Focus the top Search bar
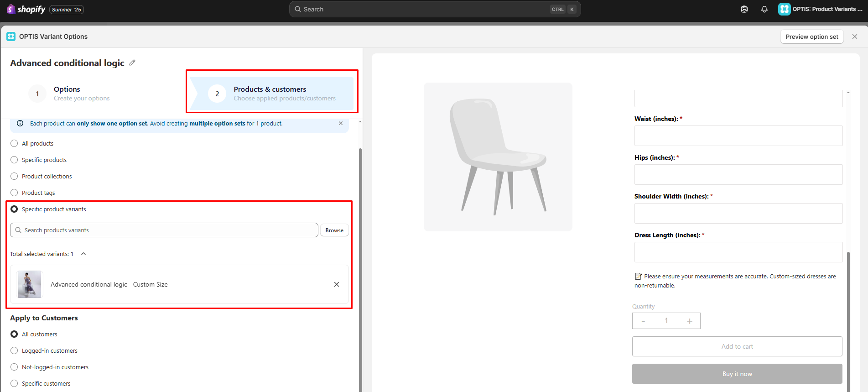Viewport: 868px width, 392px height. 435,9
